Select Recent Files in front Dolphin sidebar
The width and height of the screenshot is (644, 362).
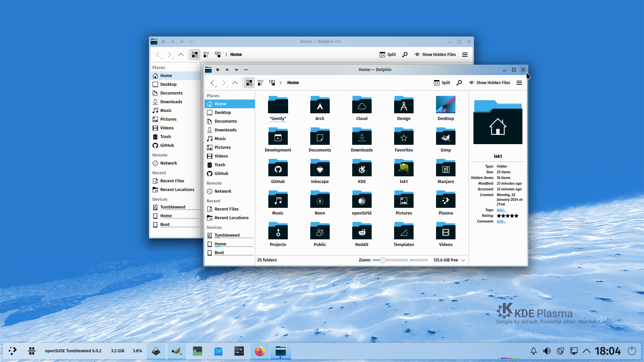(230, 209)
